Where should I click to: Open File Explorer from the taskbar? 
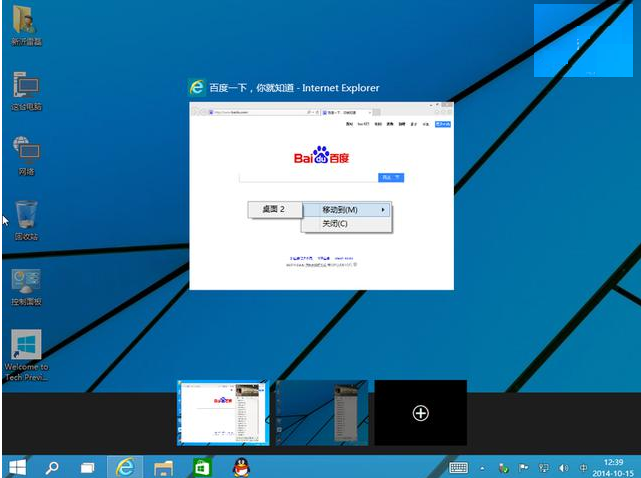[x=163, y=467]
